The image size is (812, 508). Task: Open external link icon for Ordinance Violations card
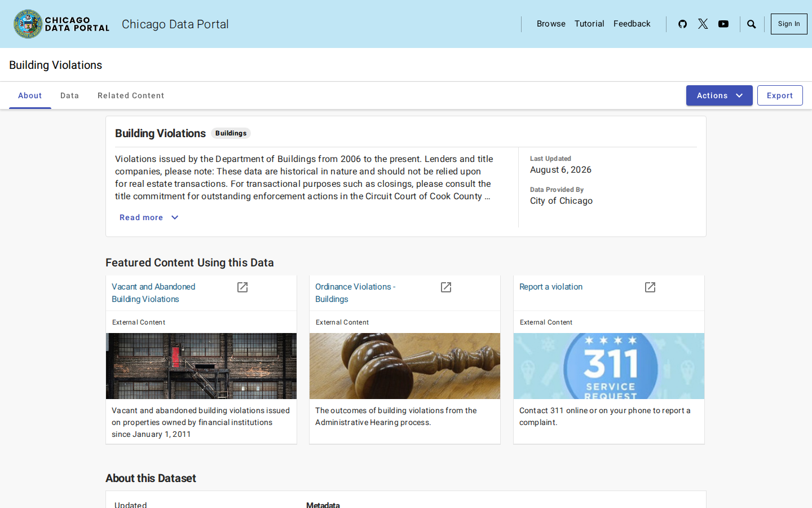point(446,287)
